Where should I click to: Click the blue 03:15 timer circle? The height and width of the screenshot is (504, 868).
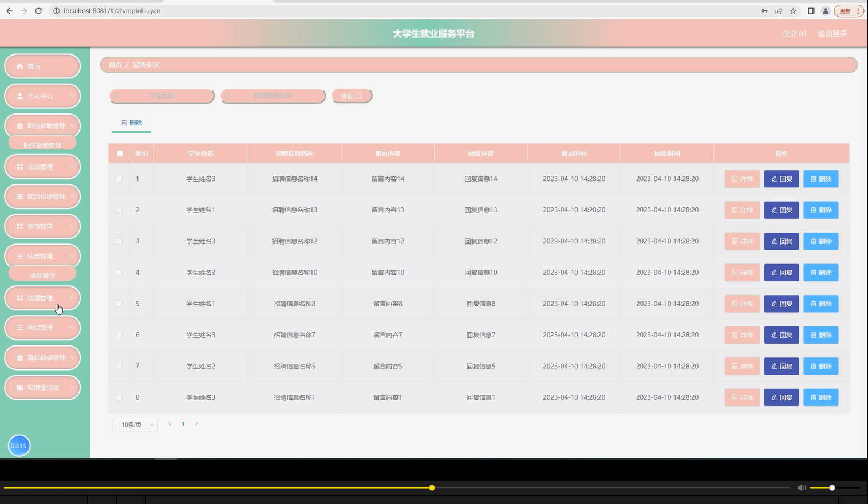click(19, 446)
